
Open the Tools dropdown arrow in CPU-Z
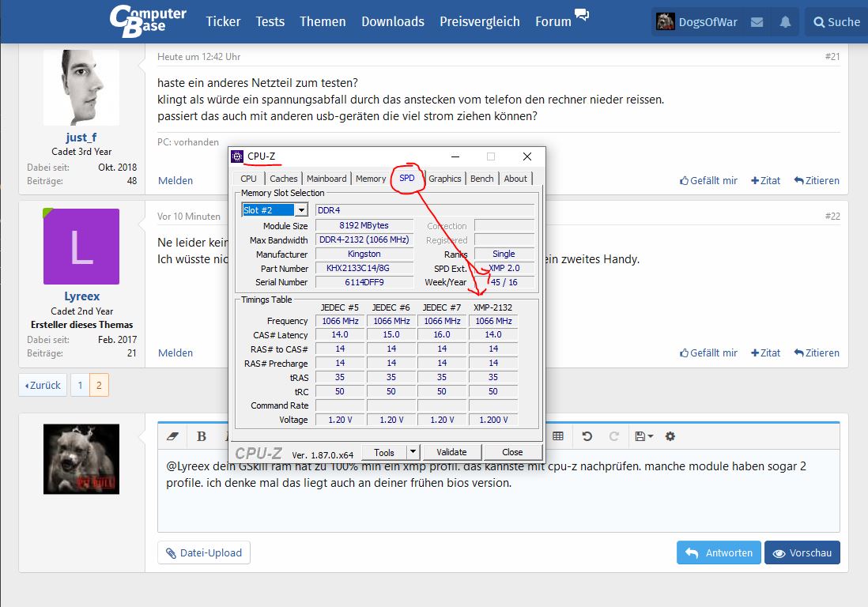[413, 452]
